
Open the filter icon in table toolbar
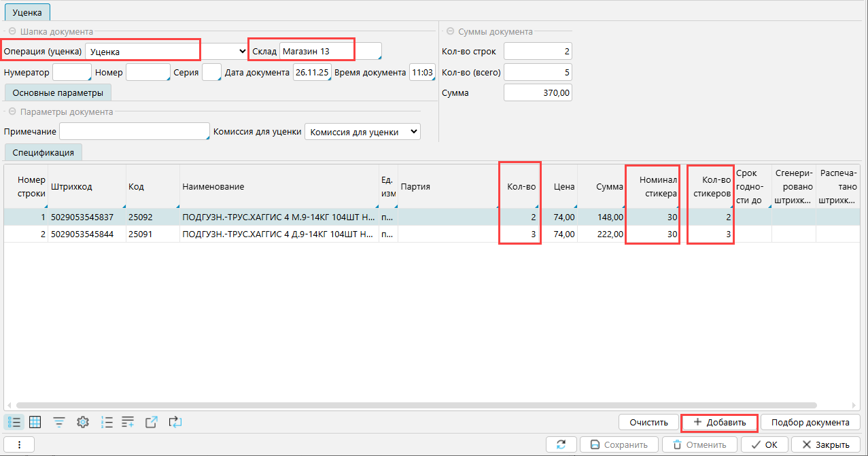tap(59, 422)
